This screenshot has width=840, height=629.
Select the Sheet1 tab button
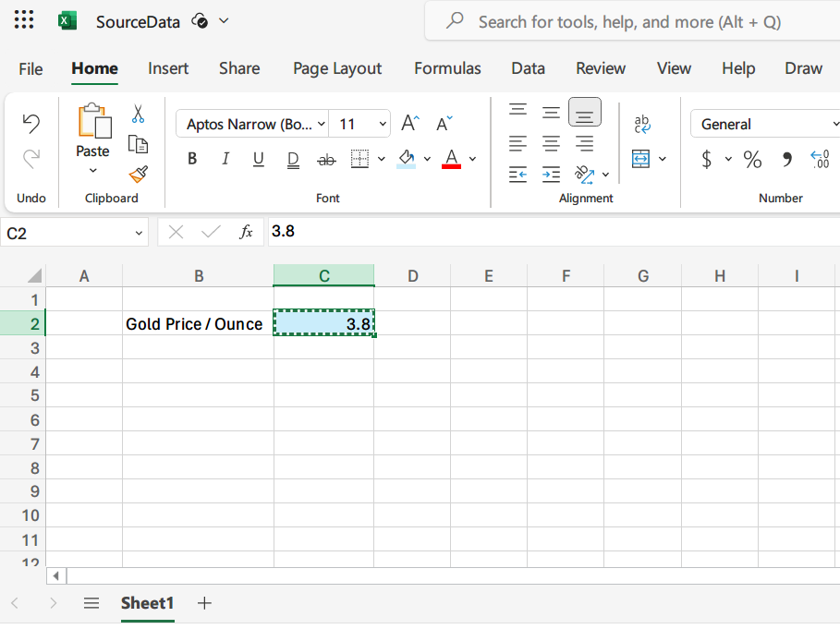tap(147, 603)
